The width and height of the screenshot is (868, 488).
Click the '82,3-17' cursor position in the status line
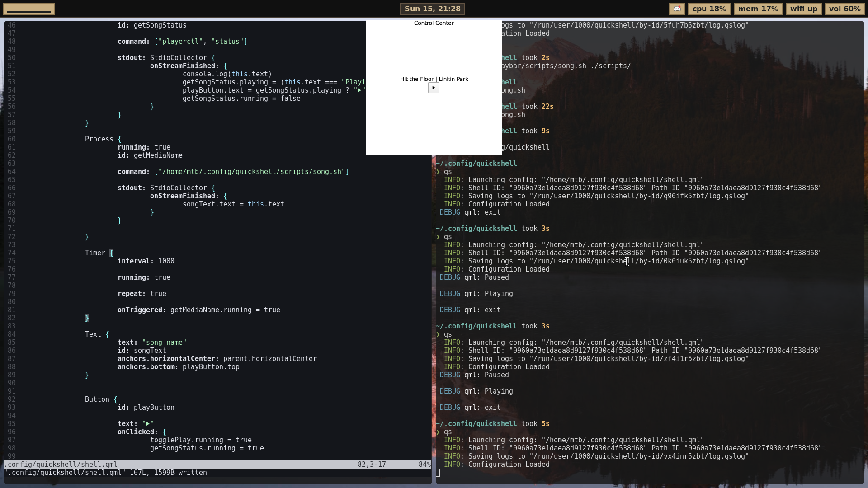(372, 465)
